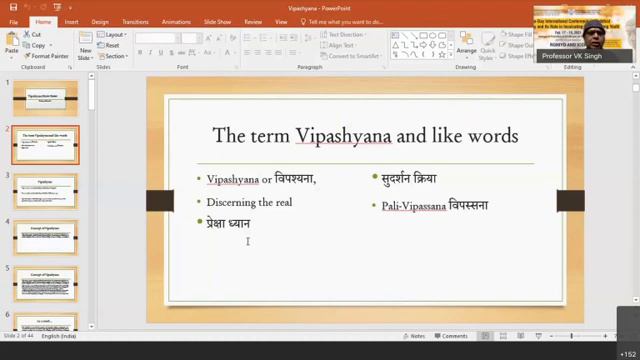The image size is (640, 360).
Task: Switch to the Transitions tab
Action: [x=135, y=22]
